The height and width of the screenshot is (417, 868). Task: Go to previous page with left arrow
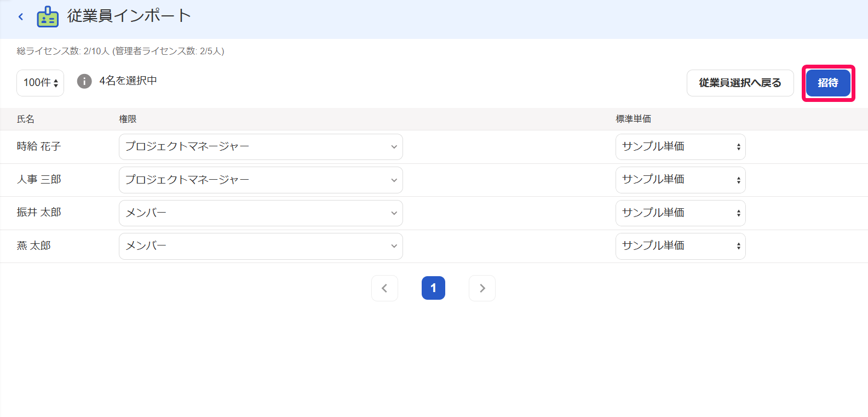[384, 288]
